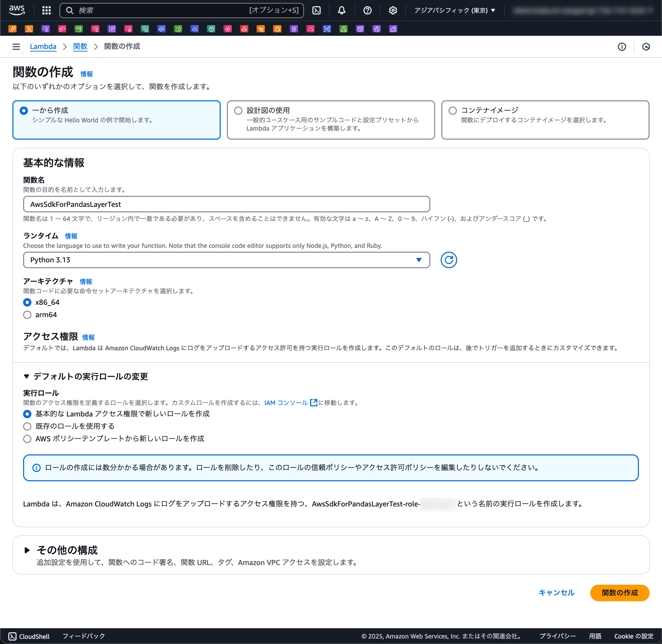
Task: Launch CloudShell from the top bar icon
Action: (317, 10)
